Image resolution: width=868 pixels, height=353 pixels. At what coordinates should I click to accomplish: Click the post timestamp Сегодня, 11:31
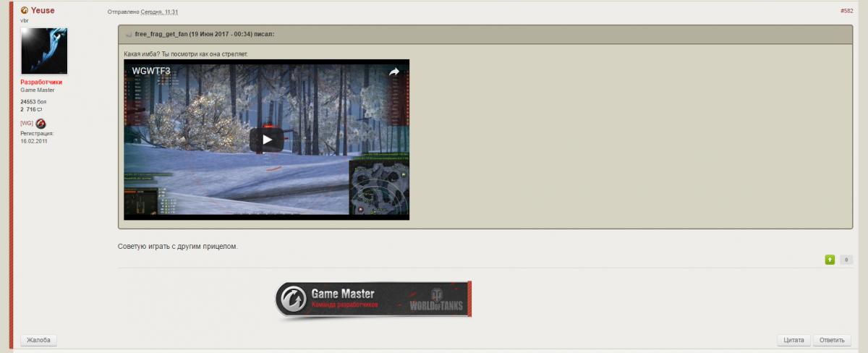(159, 12)
